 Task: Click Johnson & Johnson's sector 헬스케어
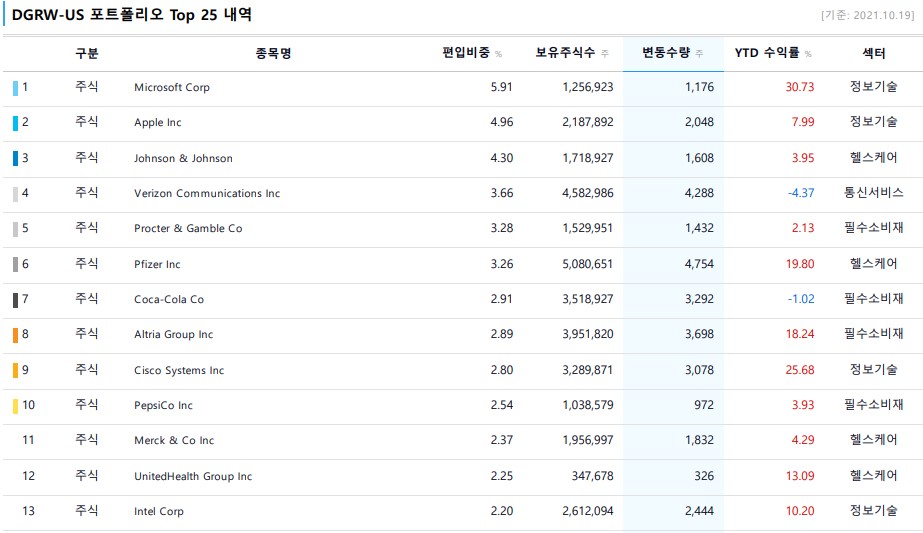[874, 158]
